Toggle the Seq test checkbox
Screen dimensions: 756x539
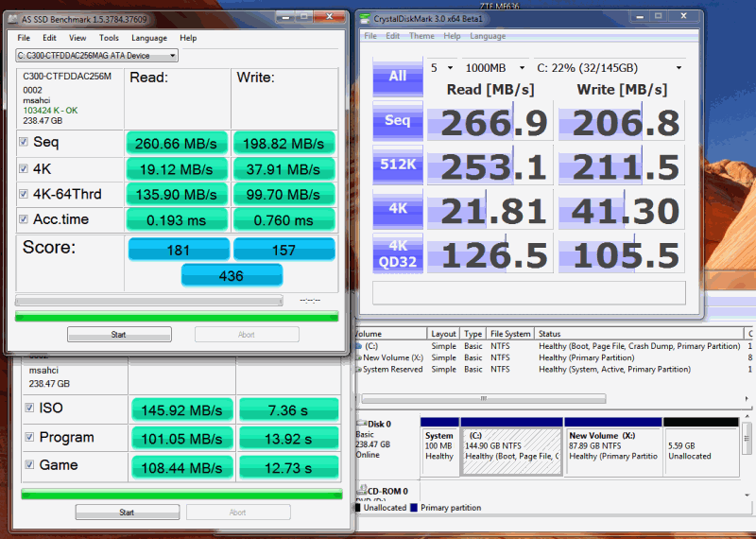click(x=23, y=142)
